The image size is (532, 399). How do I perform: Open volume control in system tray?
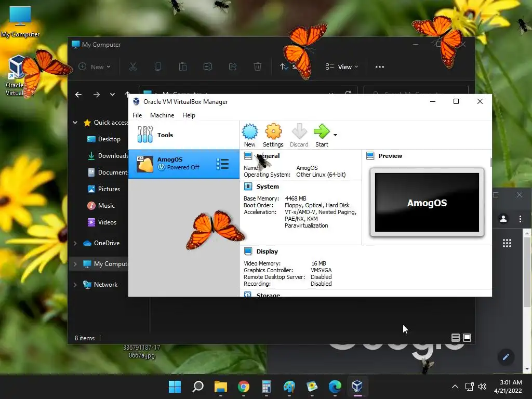[x=482, y=387]
